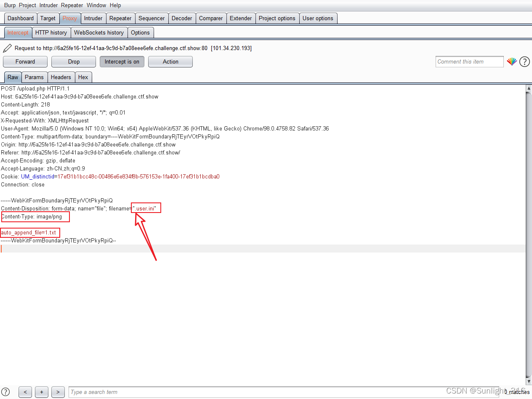The image size is (532, 399).
Task: Switch to the Sequencer tab
Action: [x=152, y=18]
